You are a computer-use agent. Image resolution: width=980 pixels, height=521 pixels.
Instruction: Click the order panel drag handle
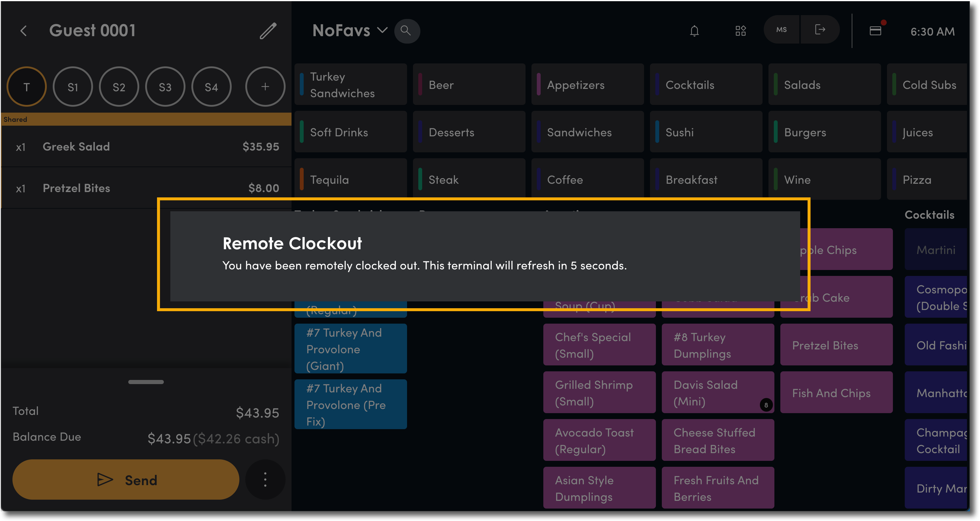[146, 382]
